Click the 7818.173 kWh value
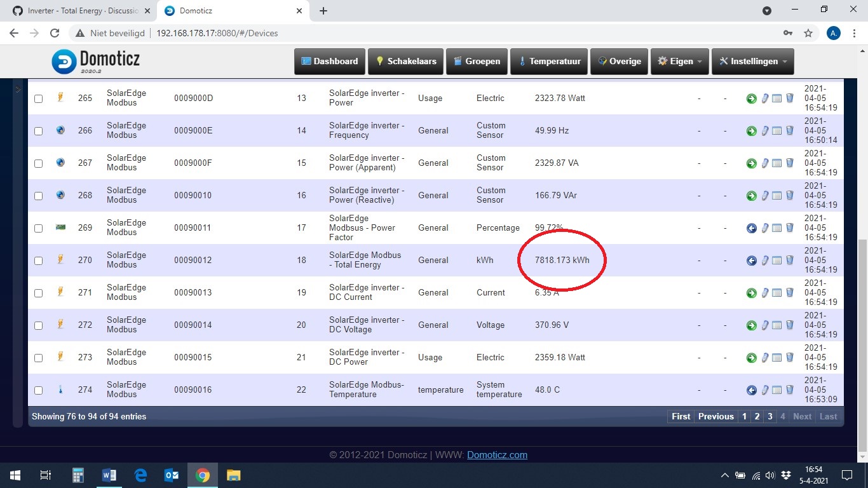The height and width of the screenshot is (488, 868). tap(562, 261)
